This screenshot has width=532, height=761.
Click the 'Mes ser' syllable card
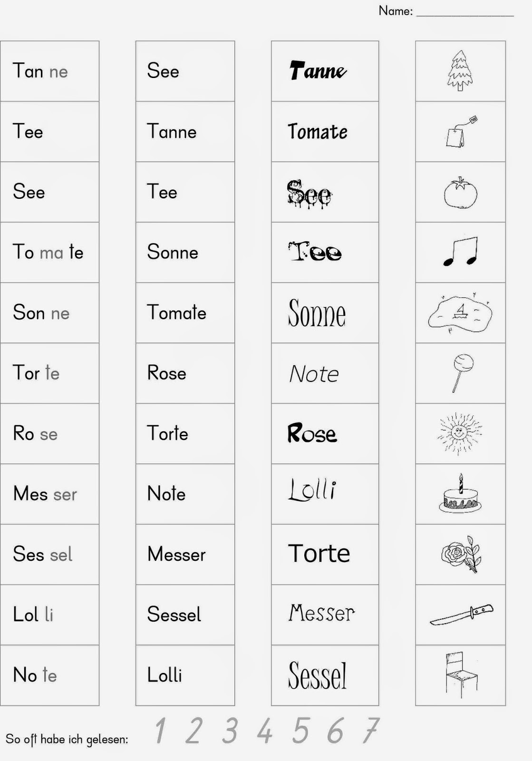point(50,494)
